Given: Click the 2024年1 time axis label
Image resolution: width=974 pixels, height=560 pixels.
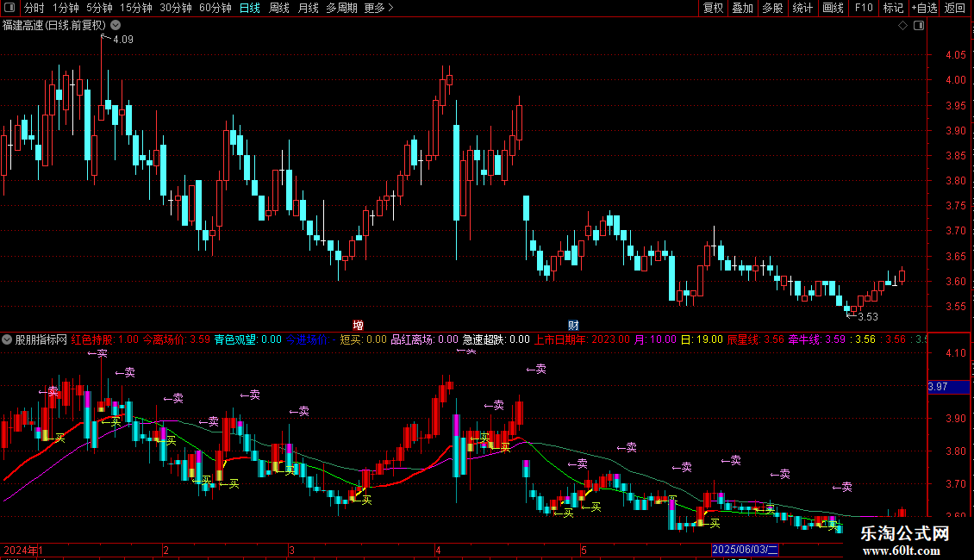Looking at the screenshot, I should pos(23,550).
